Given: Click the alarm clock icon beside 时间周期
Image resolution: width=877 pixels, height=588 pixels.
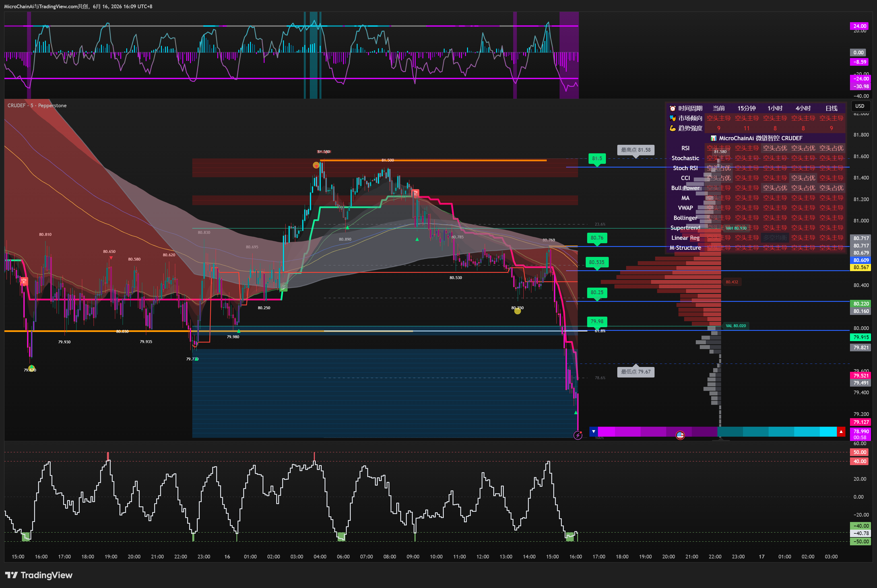Looking at the screenshot, I should coord(673,108).
